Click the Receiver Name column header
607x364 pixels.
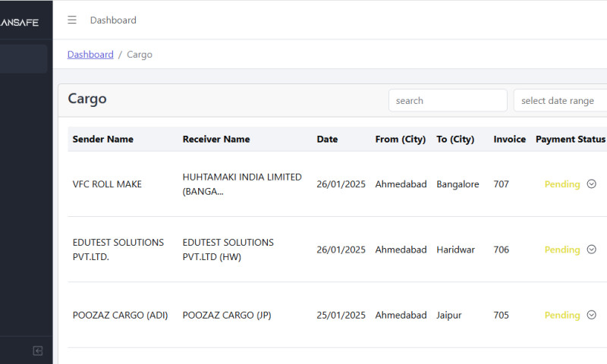(216, 140)
